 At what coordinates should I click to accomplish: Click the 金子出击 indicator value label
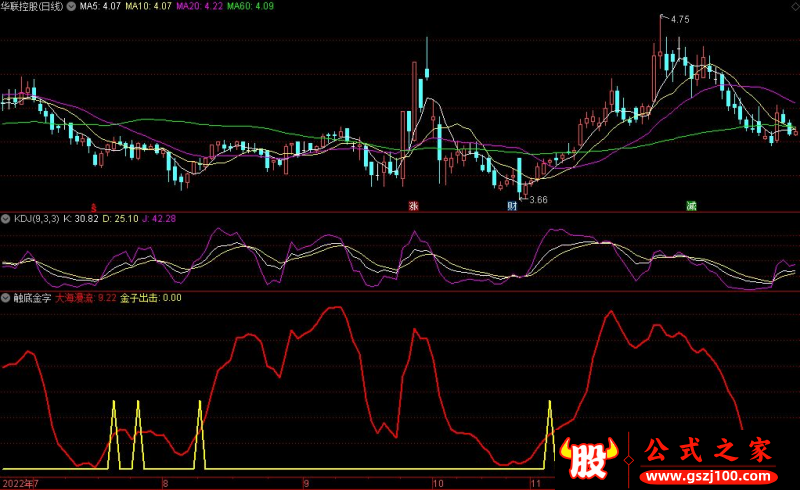coord(150,298)
